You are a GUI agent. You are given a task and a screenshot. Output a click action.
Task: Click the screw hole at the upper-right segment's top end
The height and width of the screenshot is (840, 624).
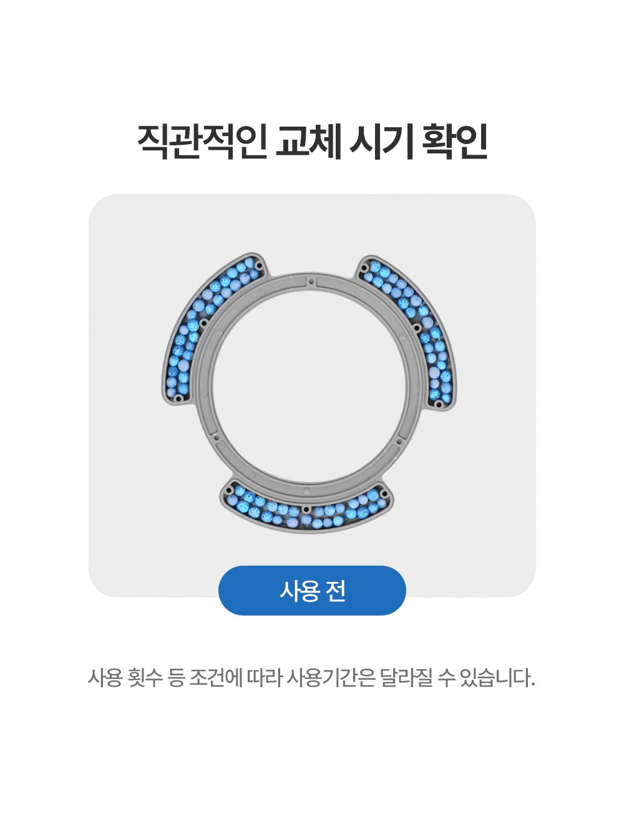(365, 268)
